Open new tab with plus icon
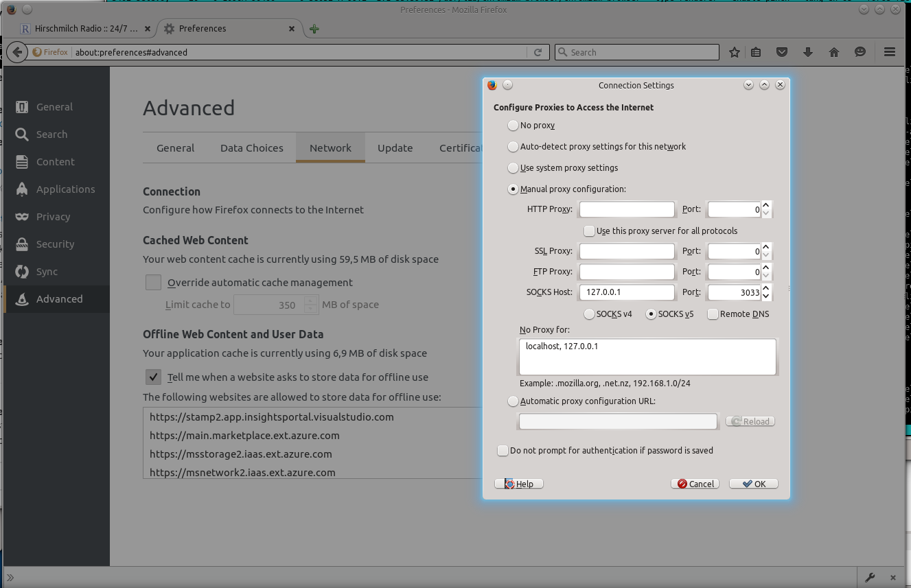This screenshot has height=588, width=911. point(314,29)
